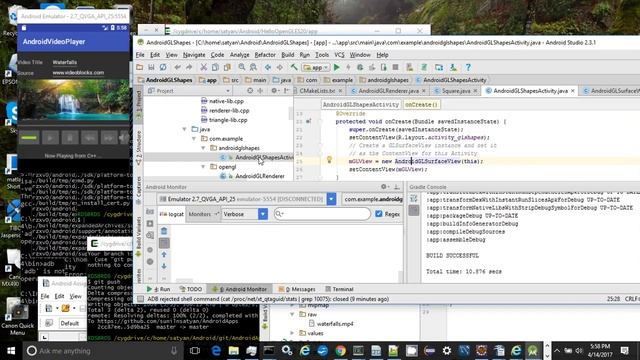Clear logcat with trash icon
This screenshot has width=640, height=360.
coord(164,231)
